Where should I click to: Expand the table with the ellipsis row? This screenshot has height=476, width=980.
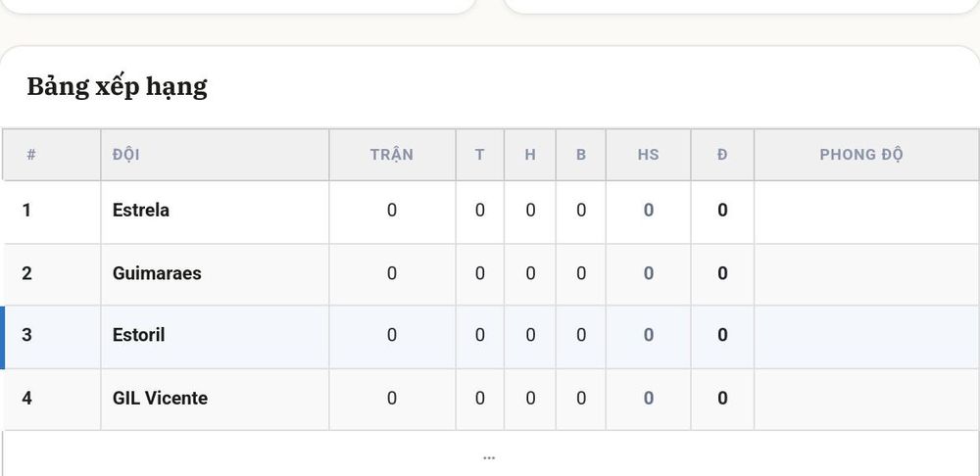[489, 457]
